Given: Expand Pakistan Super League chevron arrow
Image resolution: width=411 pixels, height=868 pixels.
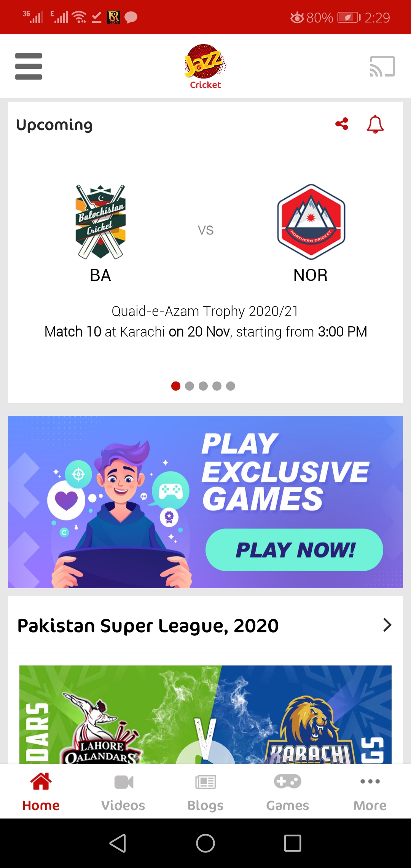Looking at the screenshot, I should coord(387,625).
